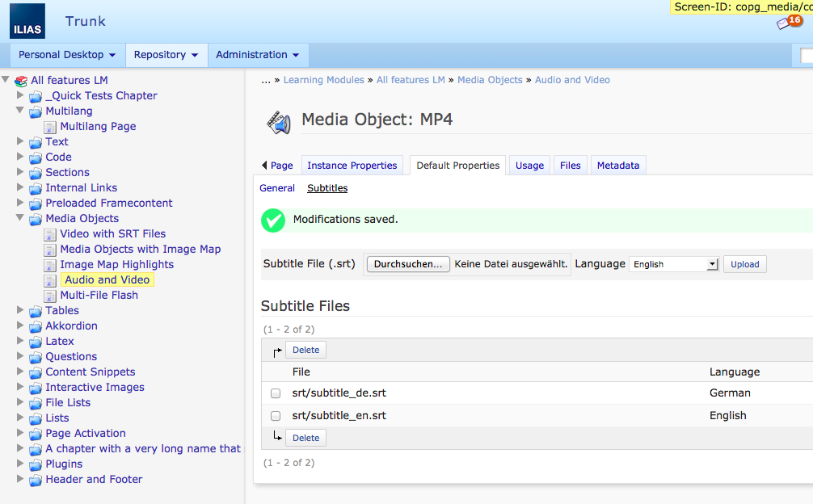The height and width of the screenshot is (504, 813).
Task: Click the top Delete button
Action: (x=305, y=350)
